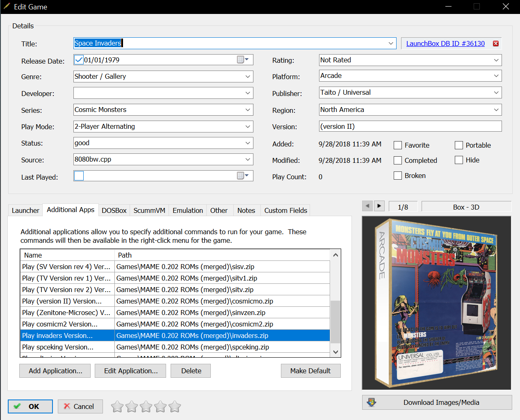Screen dimensions: 520x420
Task: Select Play (SV Version rev 4) row
Action: (x=175, y=267)
